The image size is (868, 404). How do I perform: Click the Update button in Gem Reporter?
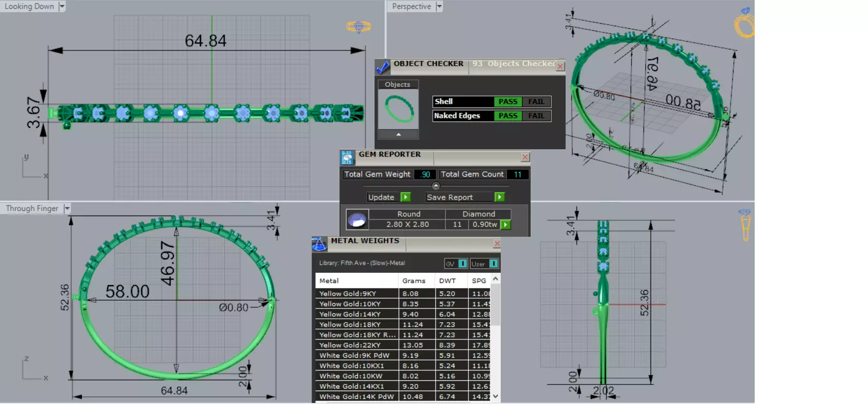click(x=388, y=197)
